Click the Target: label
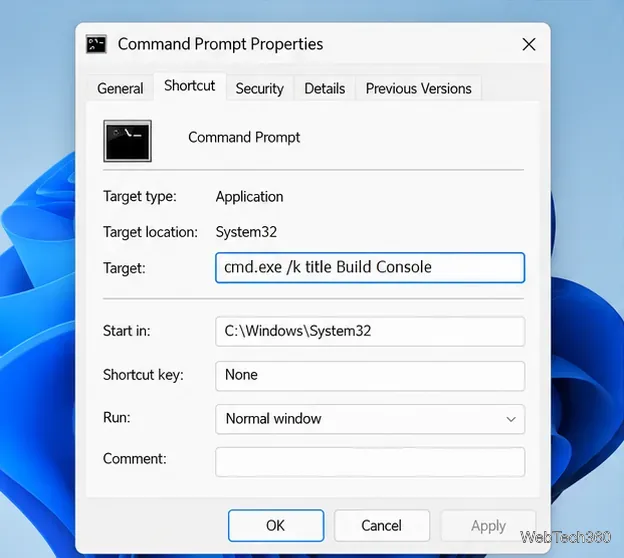 click(124, 268)
